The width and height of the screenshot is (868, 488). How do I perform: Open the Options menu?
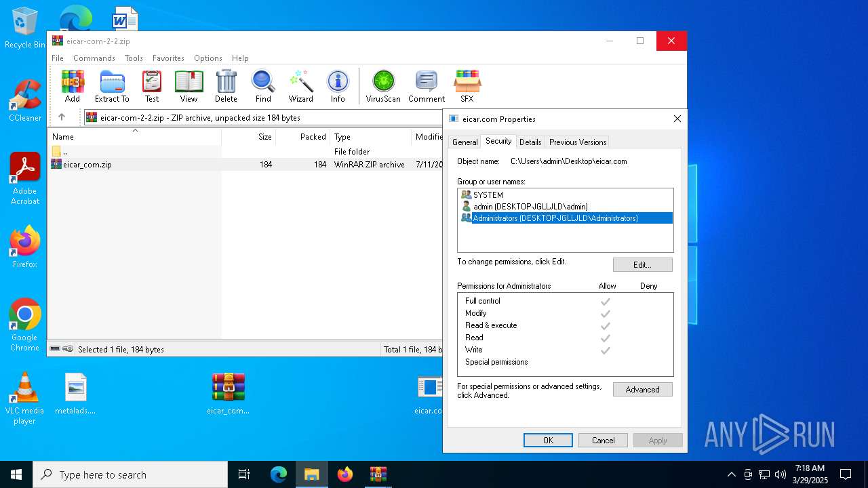(x=208, y=58)
